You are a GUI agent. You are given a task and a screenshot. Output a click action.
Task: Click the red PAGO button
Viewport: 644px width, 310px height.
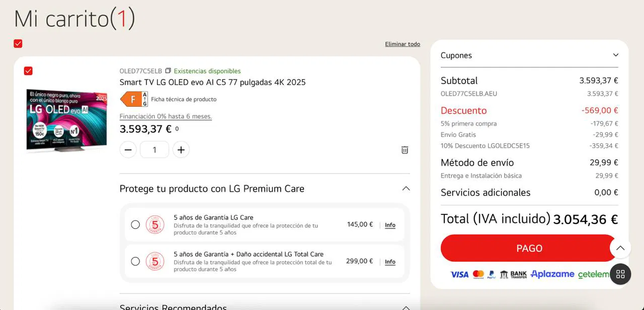(529, 248)
